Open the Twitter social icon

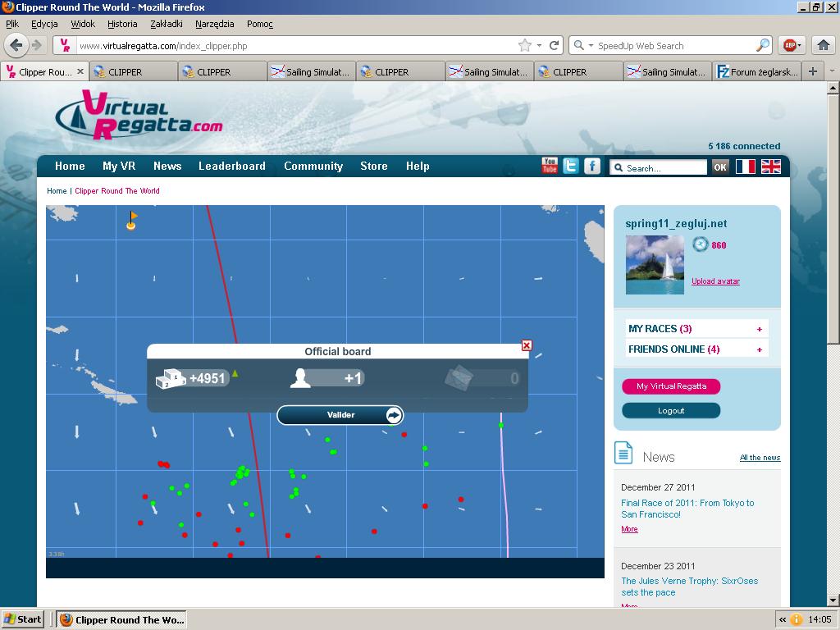571,166
